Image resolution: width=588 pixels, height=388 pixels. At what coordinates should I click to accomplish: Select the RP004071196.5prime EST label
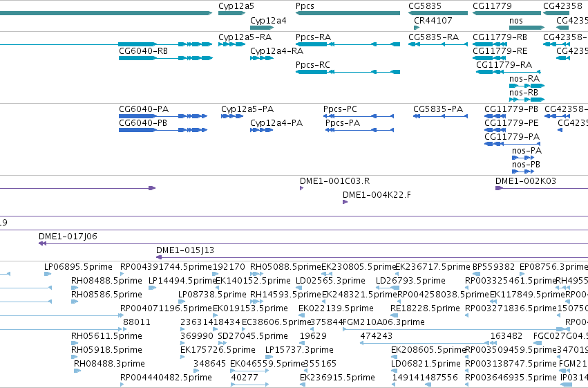(x=166, y=308)
